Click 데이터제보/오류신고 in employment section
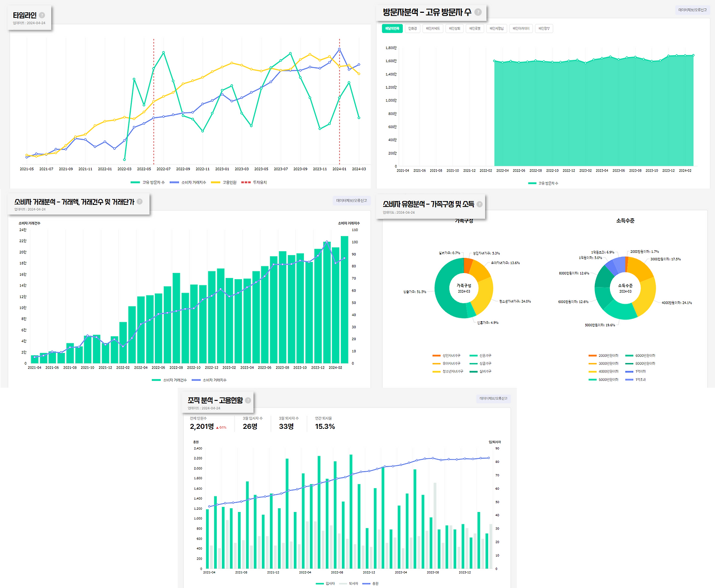 [x=493, y=399]
